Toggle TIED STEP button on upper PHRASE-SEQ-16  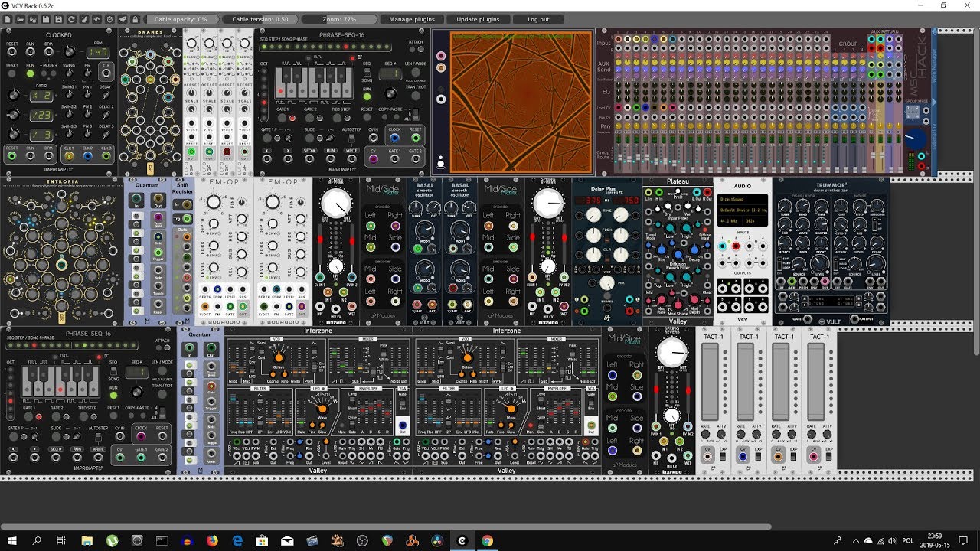coord(338,118)
